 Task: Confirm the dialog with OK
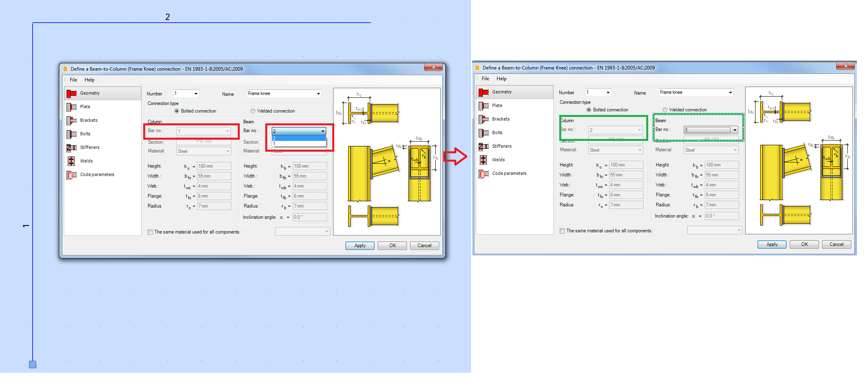392,245
